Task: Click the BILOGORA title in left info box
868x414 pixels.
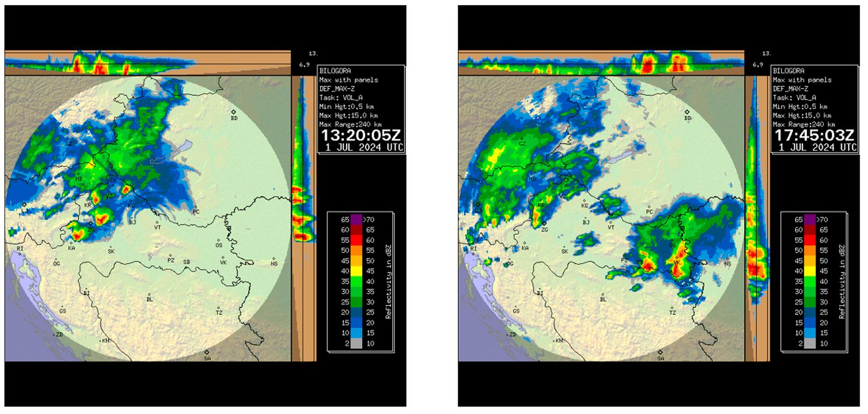Action: (336, 72)
